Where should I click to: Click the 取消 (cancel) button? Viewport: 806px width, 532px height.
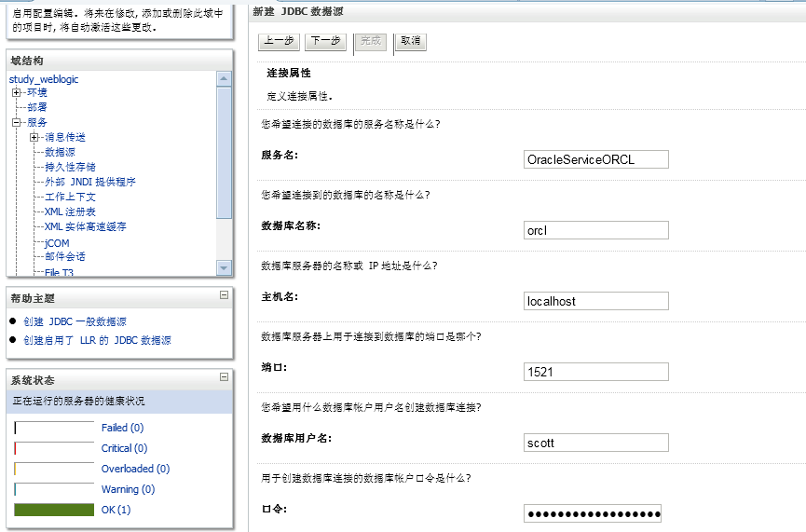tap(410, 41)
